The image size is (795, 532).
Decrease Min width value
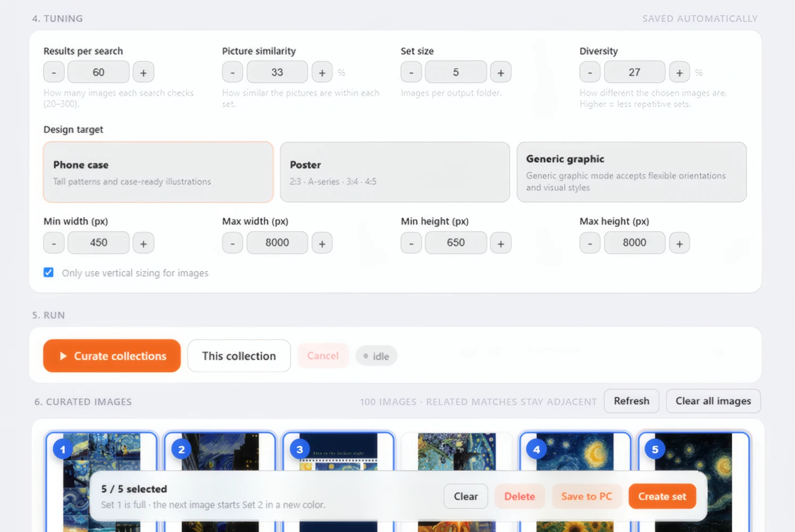[x=54, y=243]
